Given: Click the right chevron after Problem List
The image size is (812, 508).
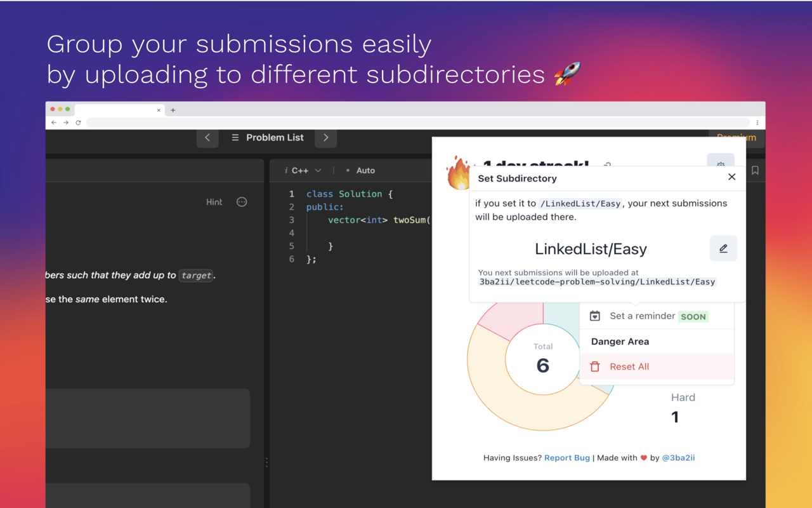Looking at the screenshot, I should tap(325, 137).
